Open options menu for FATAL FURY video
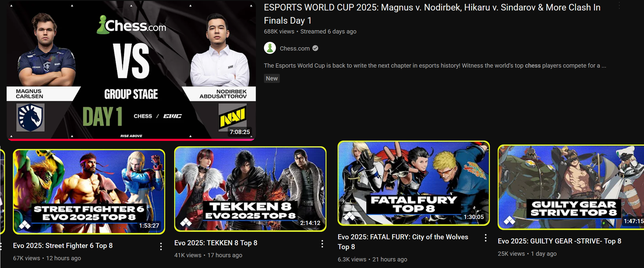 click(486, 238)
